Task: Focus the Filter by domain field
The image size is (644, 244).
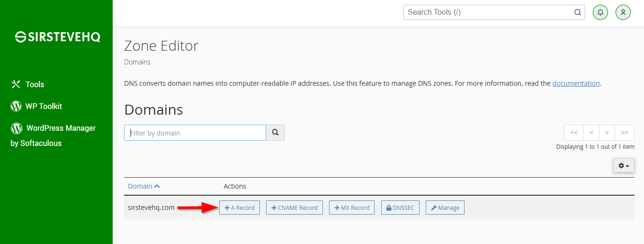Action: (x=195, y=133)
